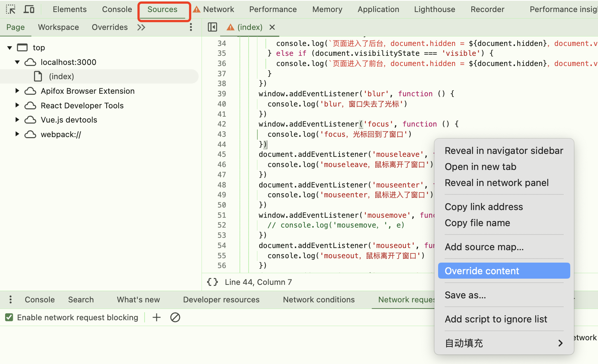
Task: Open the 自动填充 submenu arrow
Action: pyautogui.click(x=560, y=343)
